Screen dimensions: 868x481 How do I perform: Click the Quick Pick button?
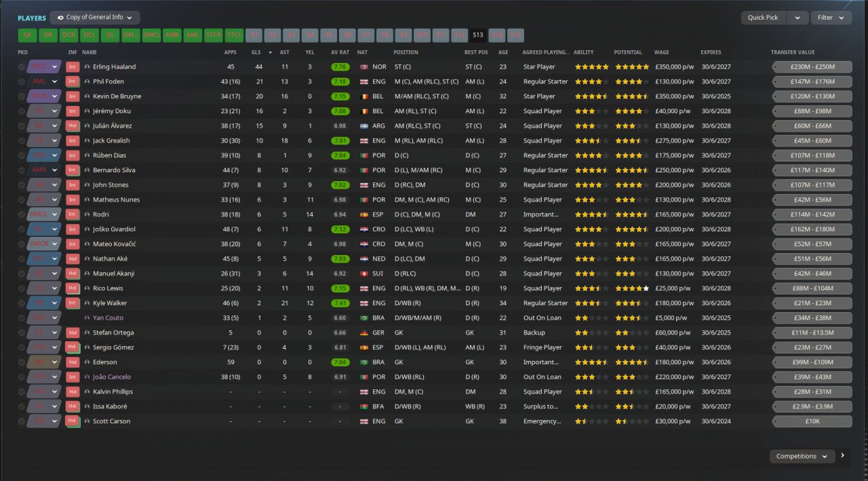coord(764,18)
